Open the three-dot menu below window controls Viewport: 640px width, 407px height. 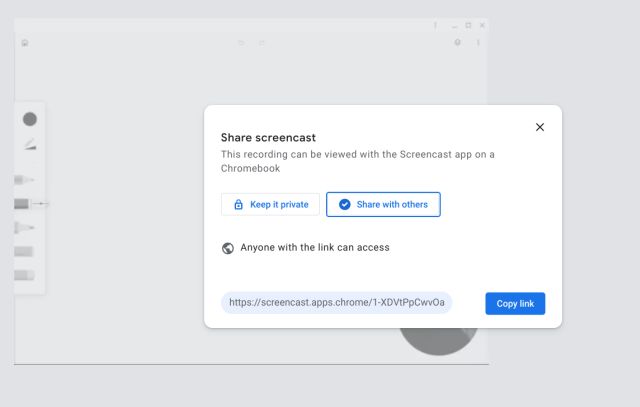[x=478, y=42]
